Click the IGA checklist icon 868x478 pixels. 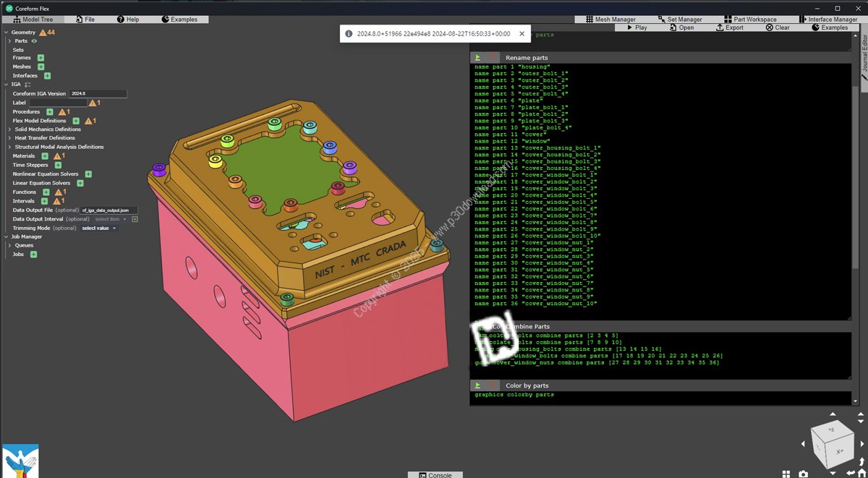pos(27,85)
